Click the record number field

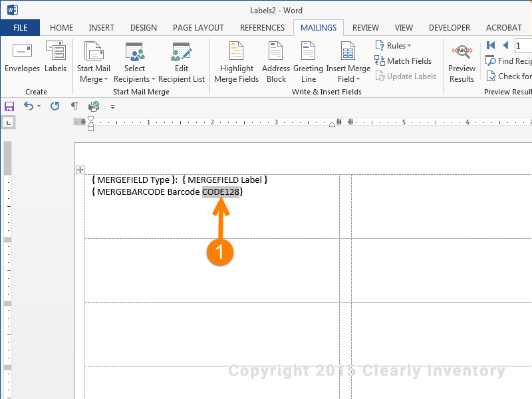coord(523,45)
